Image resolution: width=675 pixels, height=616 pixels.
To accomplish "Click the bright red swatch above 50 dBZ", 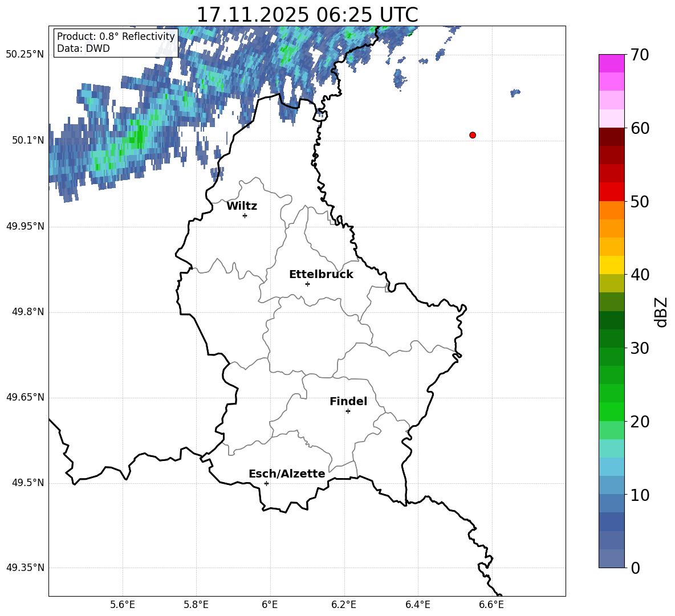I will click(612, 192).
